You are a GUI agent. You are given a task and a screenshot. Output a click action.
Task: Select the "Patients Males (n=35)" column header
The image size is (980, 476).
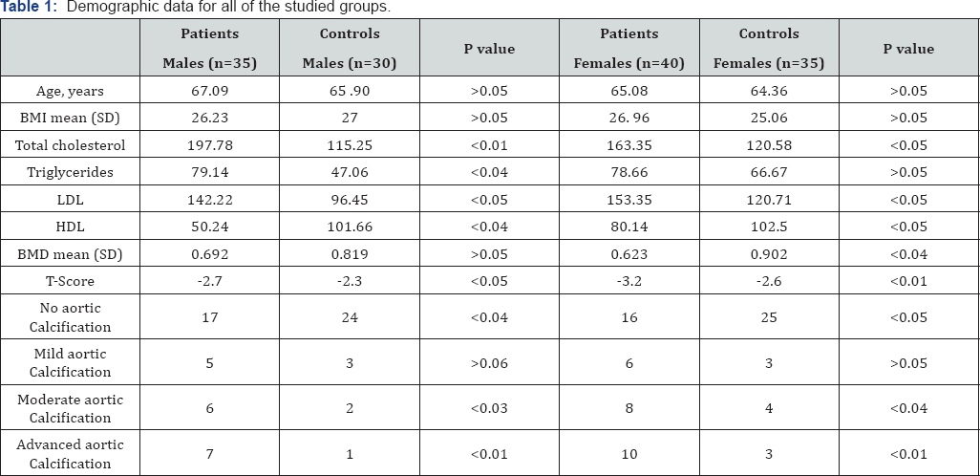coord(209,49)
